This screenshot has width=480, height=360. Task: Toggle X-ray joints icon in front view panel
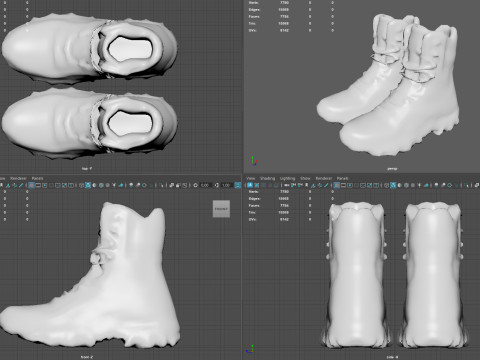click(184, 185)
